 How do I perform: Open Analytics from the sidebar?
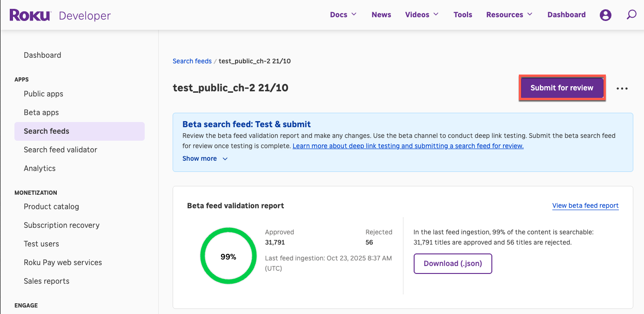point(40,168)
